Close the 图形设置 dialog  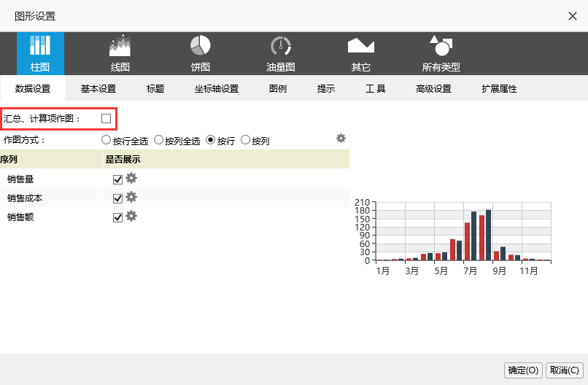pos(572,16)
